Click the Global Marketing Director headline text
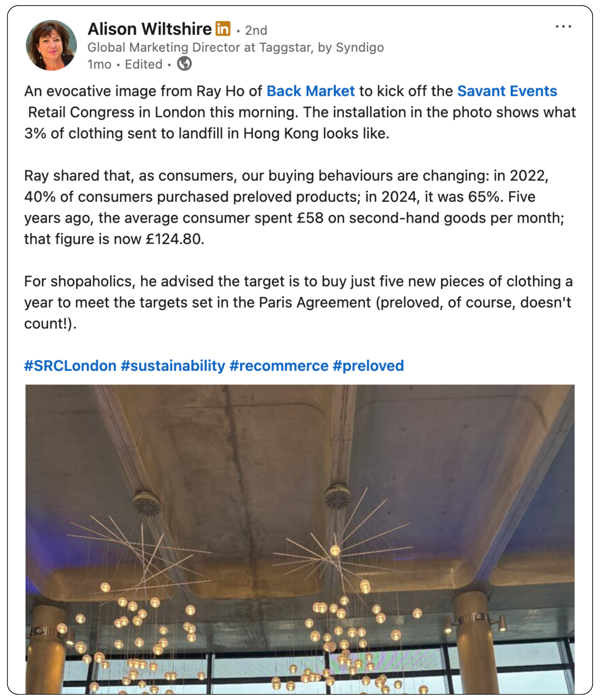Screen dimensions: 600x700 tap(235, 47)
